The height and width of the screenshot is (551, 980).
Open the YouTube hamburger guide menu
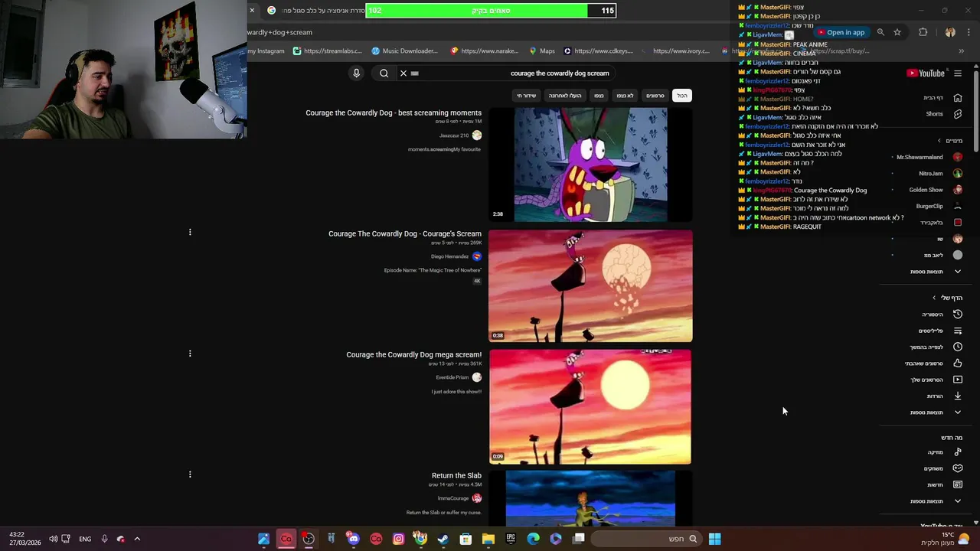[958, 73]
